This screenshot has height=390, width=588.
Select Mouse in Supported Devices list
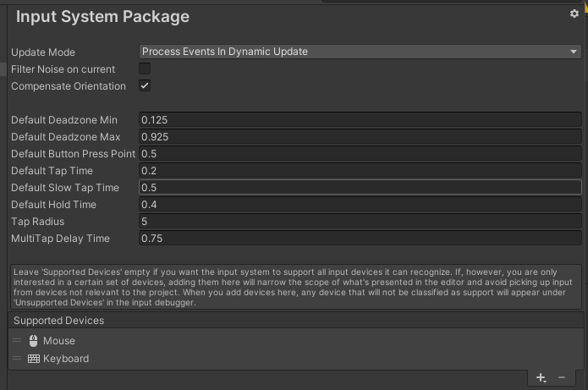click(x=59, y=341)
